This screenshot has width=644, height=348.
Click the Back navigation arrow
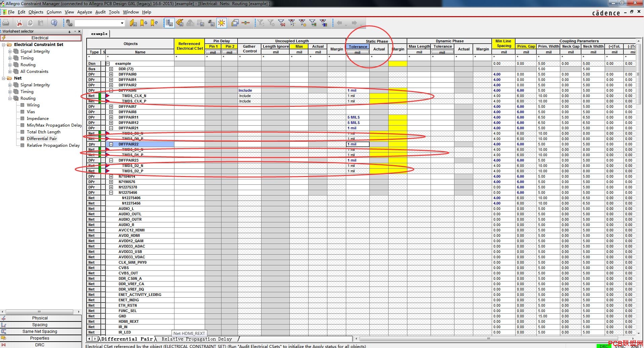[x=339, y=23]
